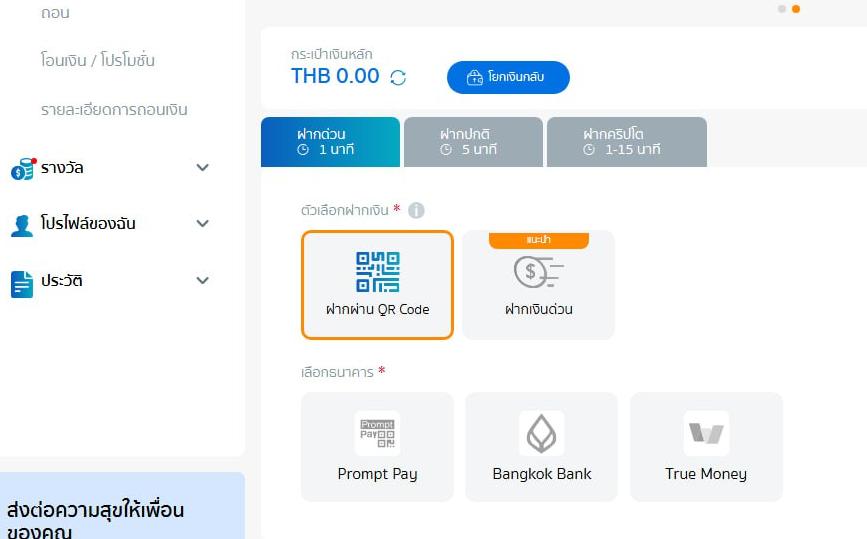Click the True Money logo icon
Viewport: 867px width, 539px height.
pyautogui.click(x=706, y=434)
